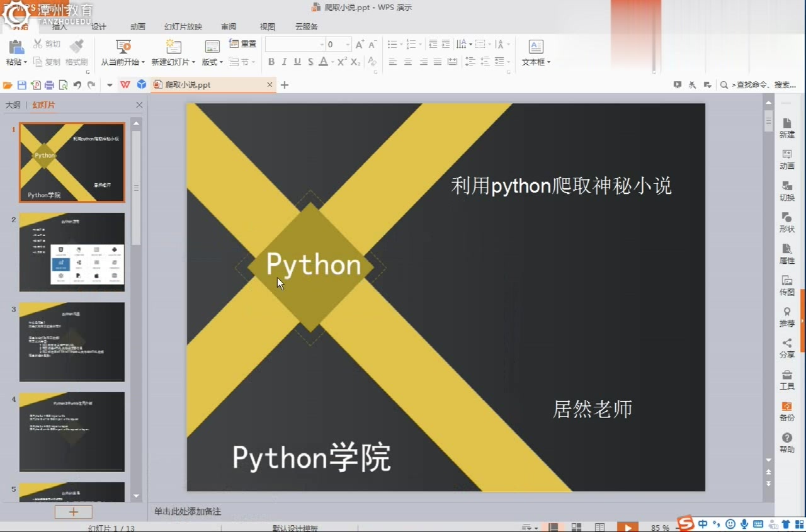Click the Text Box (文本框) icon
The image size is (806, 532).
coord(536,47)
